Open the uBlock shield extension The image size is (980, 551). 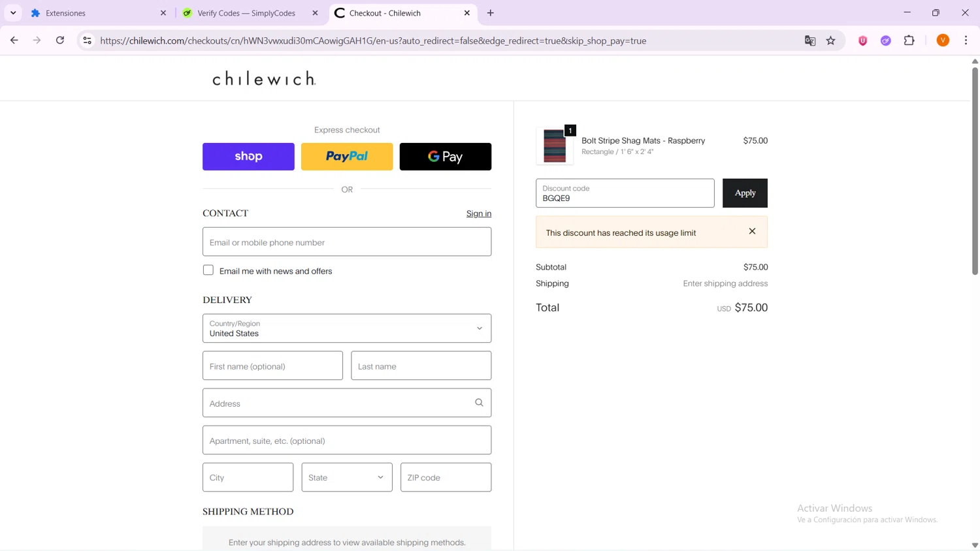(x=863, y=40)
